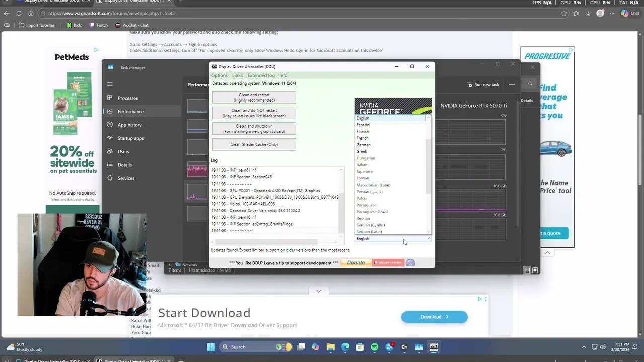Open Task Manager hamburger navigation menu

pos(110,84)
